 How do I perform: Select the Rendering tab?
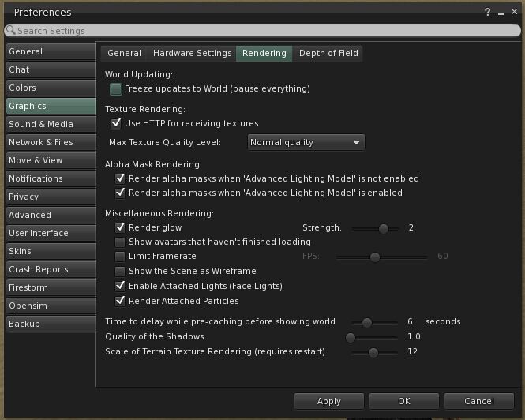(264, 53)
